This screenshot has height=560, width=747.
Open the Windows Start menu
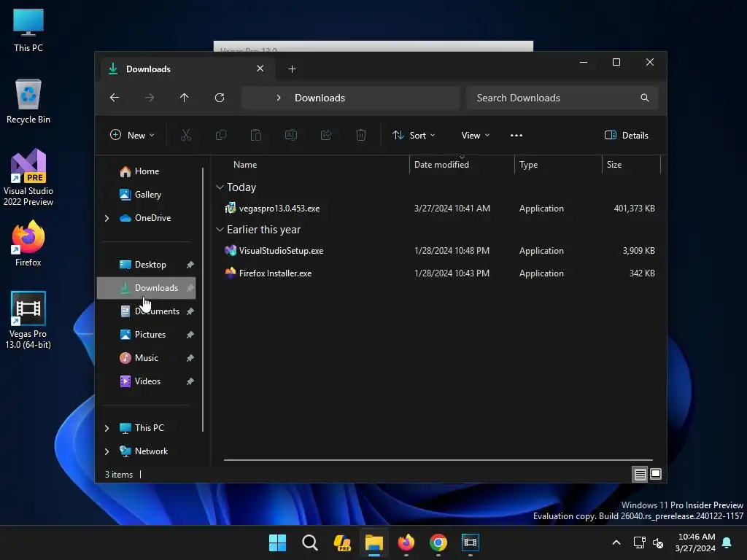point(278,542)
